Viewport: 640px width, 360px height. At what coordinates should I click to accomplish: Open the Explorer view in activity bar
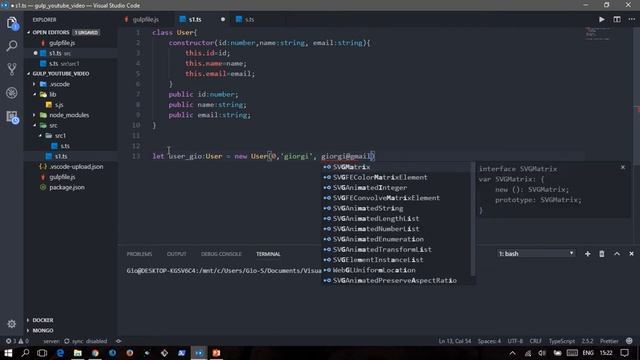pos(12,23)
